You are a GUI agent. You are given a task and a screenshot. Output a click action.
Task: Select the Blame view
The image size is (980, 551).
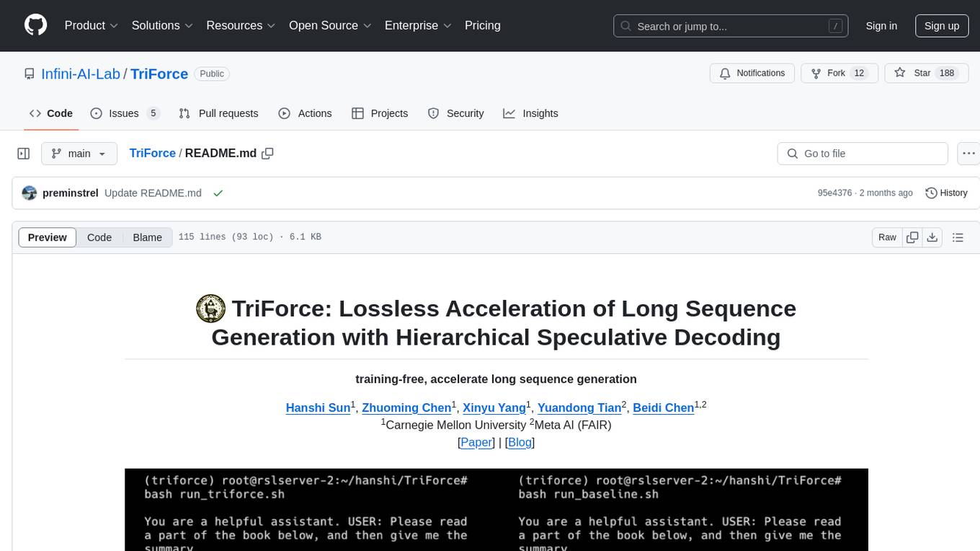[148, 237]
